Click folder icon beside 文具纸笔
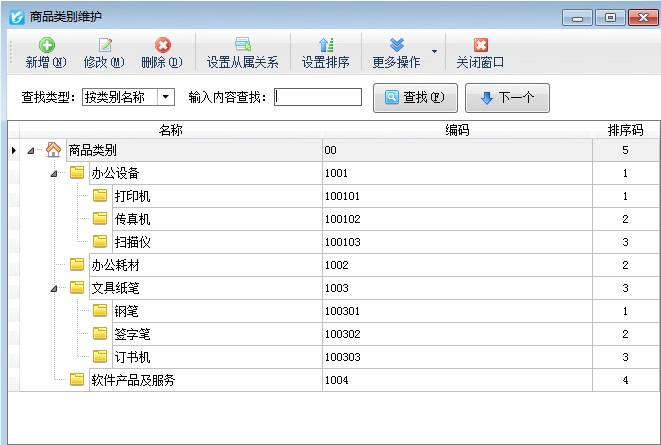Image resolution: width=661 pixels, height=445 pixels. point(77,287)
